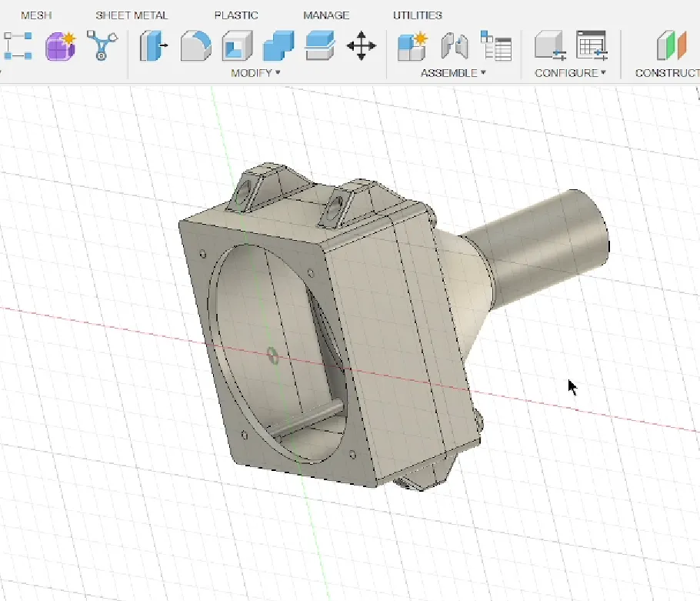The height and width of the screenshot is (601, 700).
Task: Open the PLASTIC tab
Action: (x=236, y=15)
